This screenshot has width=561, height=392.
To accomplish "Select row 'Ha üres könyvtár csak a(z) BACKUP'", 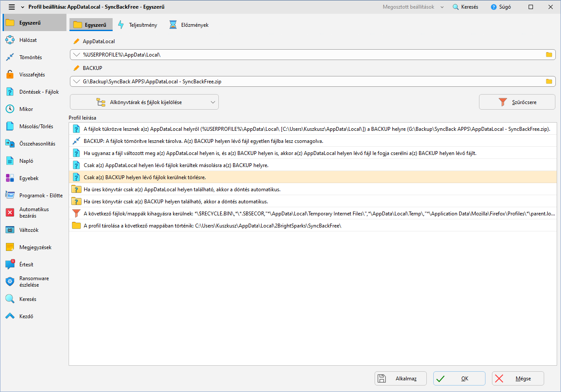I will point(312,201).
